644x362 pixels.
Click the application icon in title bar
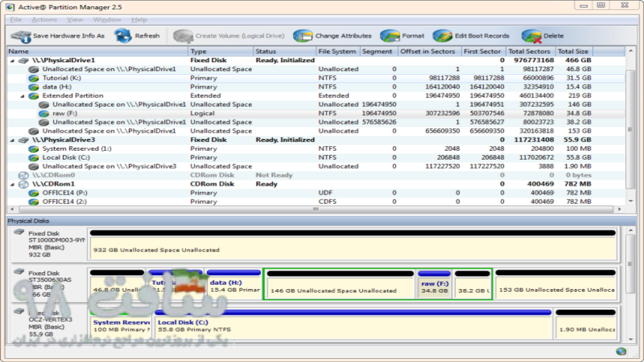pyautogui.click(x=10, y=7)
